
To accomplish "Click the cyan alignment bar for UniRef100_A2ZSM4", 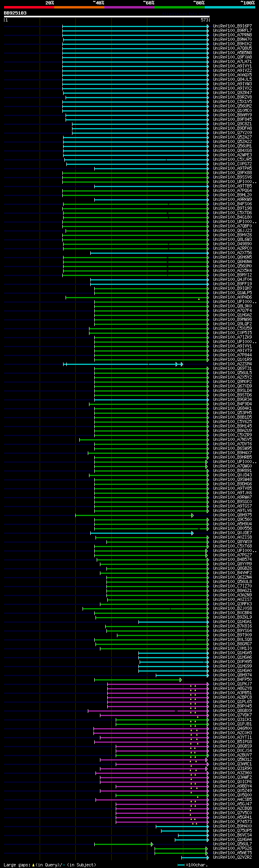I will [123, 364].
